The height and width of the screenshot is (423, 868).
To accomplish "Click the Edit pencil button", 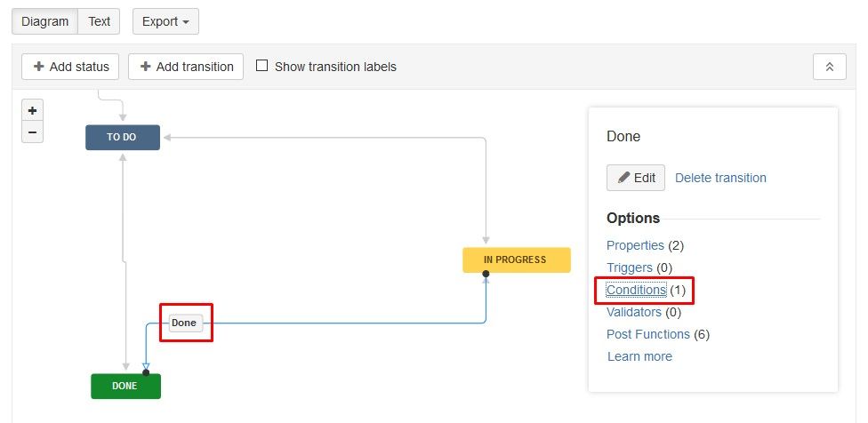I will (x=636, y=178).
